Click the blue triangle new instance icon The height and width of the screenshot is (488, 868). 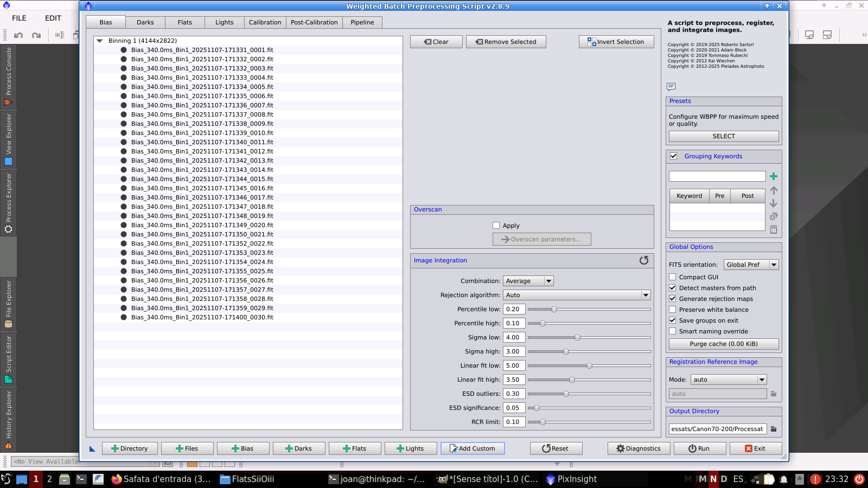[x=92, y=448]
